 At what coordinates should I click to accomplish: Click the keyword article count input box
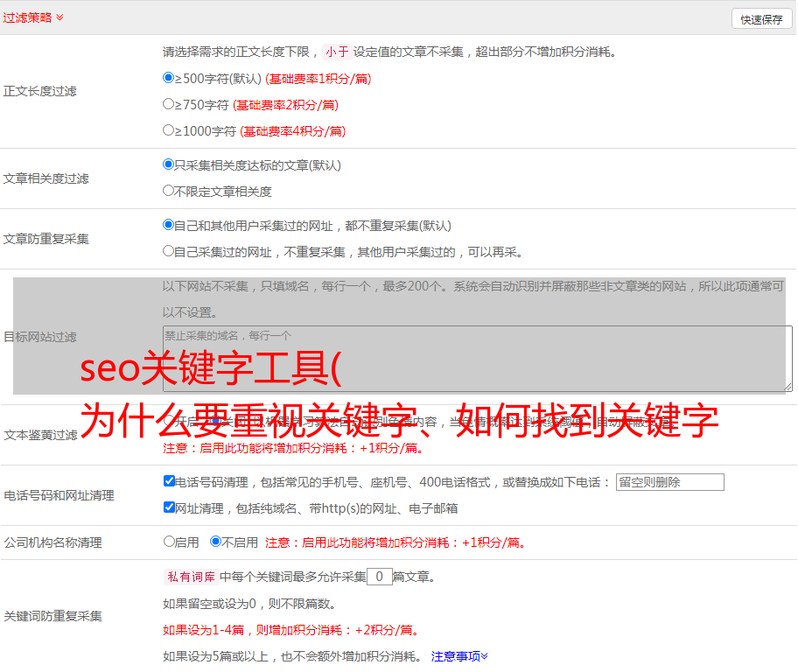379,577
